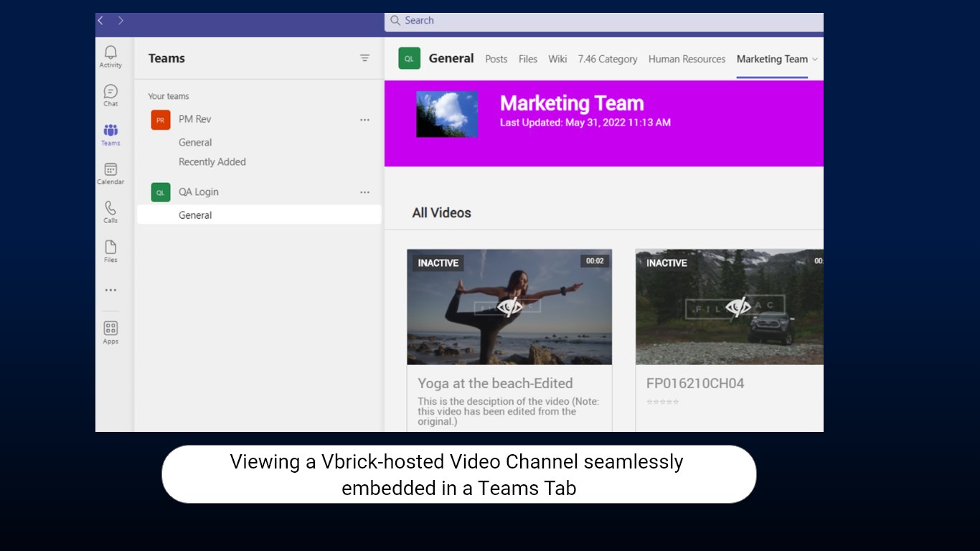Click the hidden-eye icon on FP016210CH04 video
Screen dimensions: 980x551
coord(738,307)
